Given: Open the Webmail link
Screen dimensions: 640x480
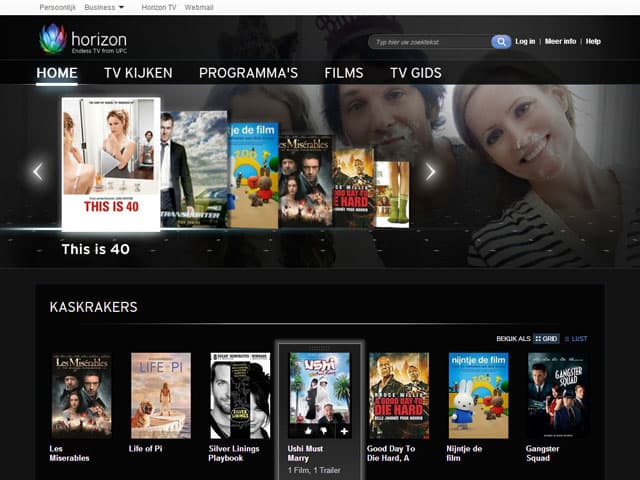Looking at the screenshot, I should coord(199,7).
